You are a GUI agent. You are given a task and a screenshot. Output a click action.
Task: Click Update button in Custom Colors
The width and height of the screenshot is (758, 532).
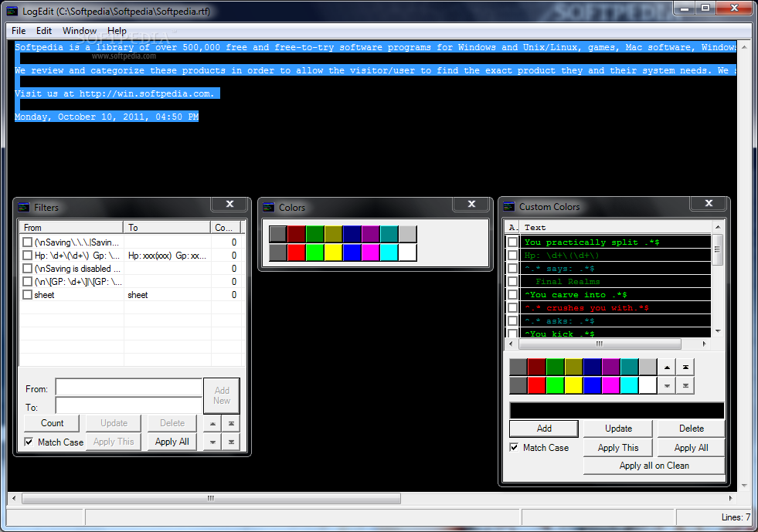[618, 429]
